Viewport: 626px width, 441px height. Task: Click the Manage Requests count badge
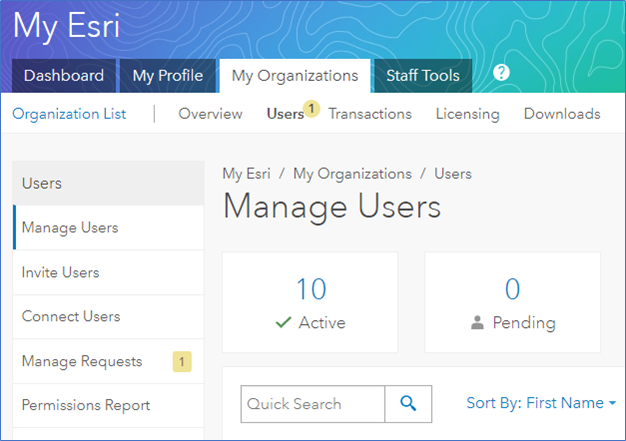[x=182, y=362]
